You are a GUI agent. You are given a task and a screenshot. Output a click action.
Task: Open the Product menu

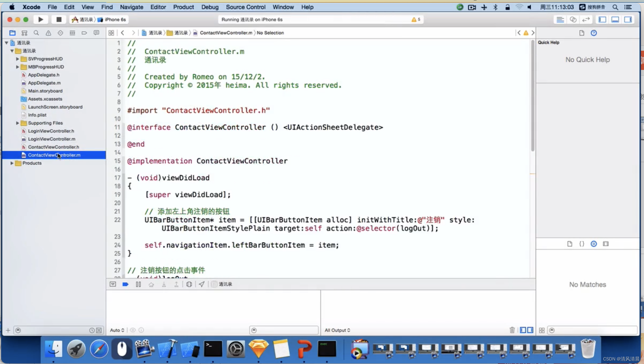(183, 7)
